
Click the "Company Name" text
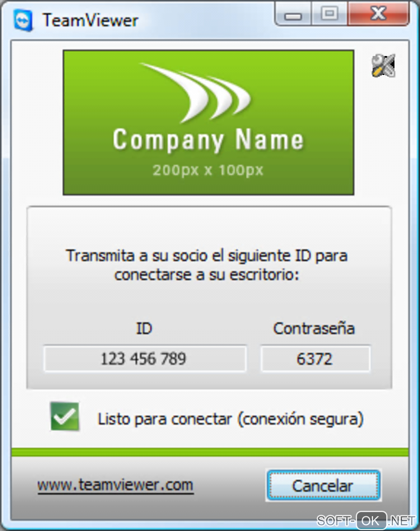(208, 140)
